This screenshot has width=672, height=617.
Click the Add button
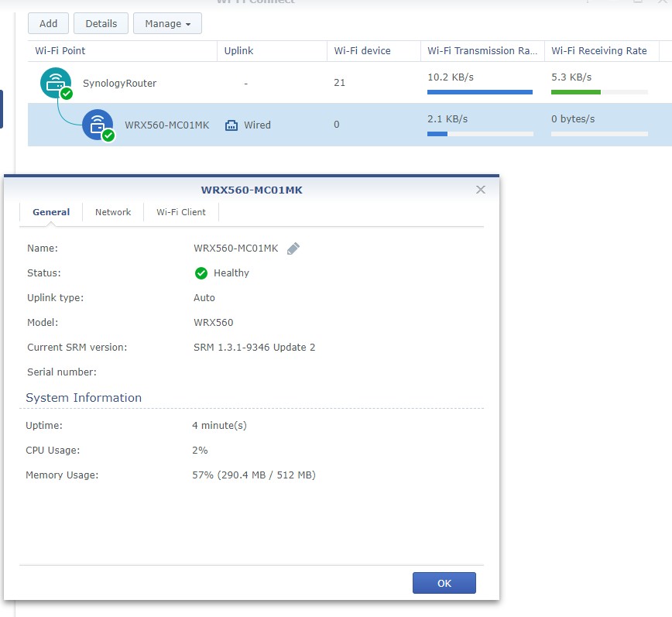pos(49,23)
